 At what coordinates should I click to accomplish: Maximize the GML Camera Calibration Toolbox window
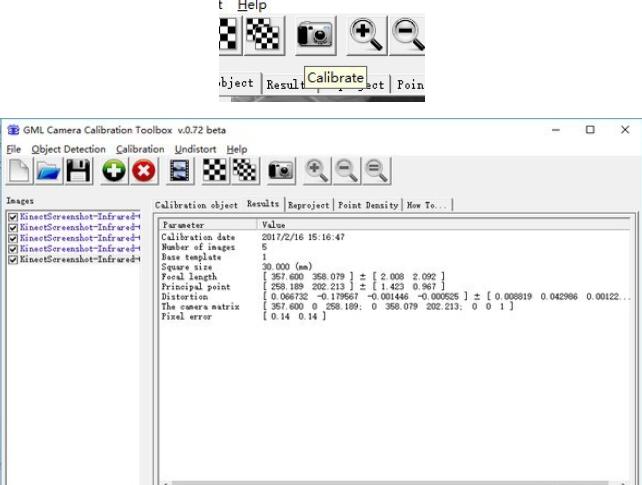pos(590,130)
